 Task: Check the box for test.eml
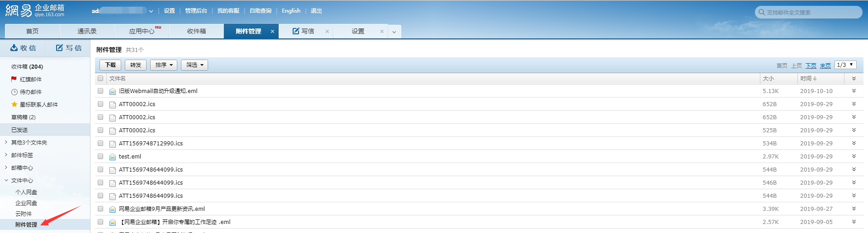pos(100,156)
